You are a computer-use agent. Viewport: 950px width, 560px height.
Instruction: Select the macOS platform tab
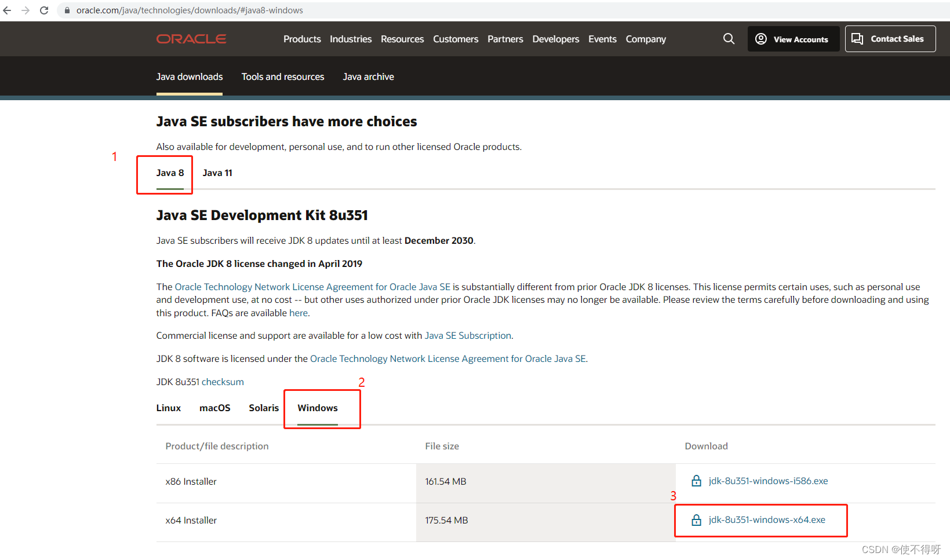coord(215,408)
